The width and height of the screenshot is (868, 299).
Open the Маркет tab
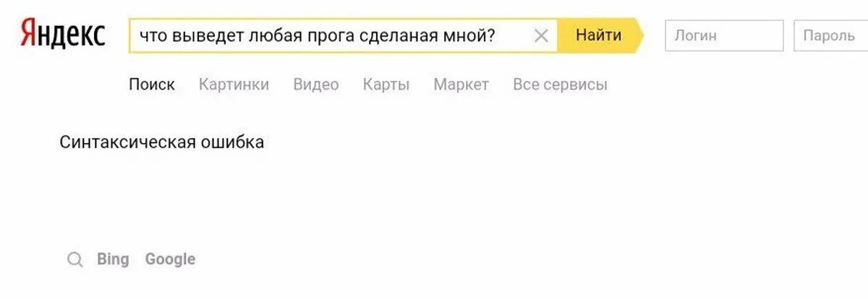tap(461, 84)
